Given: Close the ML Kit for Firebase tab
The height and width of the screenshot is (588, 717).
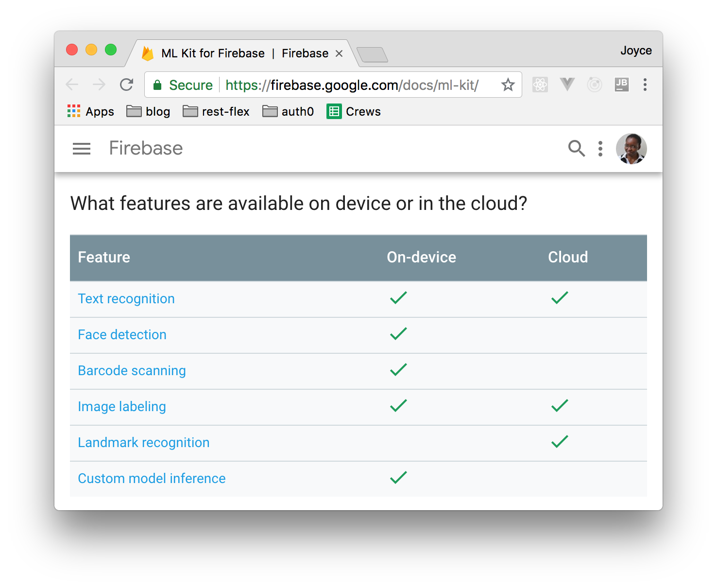Looking at the screenshot, I should click(339, 53).
